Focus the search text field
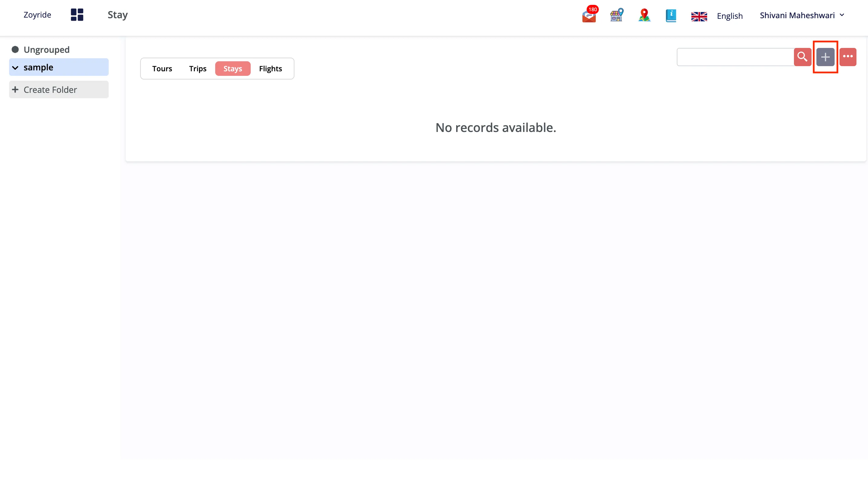This screenshot has width=868, height=489. click(x=735, y=57)
